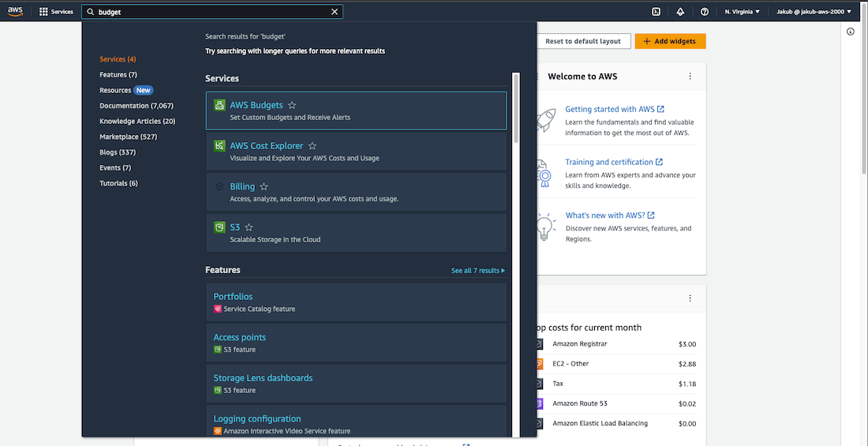Select the Services (4) filter
Screen dimensions: 868x446
coord(118,59)
